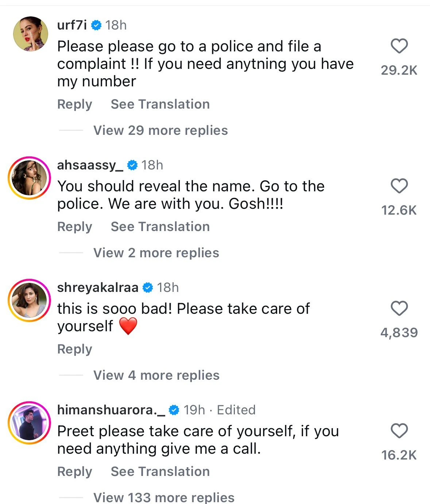Open the urf7i username link

click(72, 25)
